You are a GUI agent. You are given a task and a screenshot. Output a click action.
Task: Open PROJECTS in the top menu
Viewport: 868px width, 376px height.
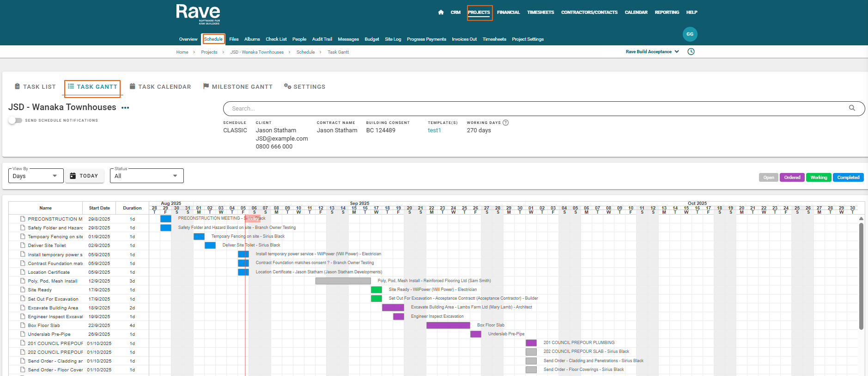(x=479, y=12)
